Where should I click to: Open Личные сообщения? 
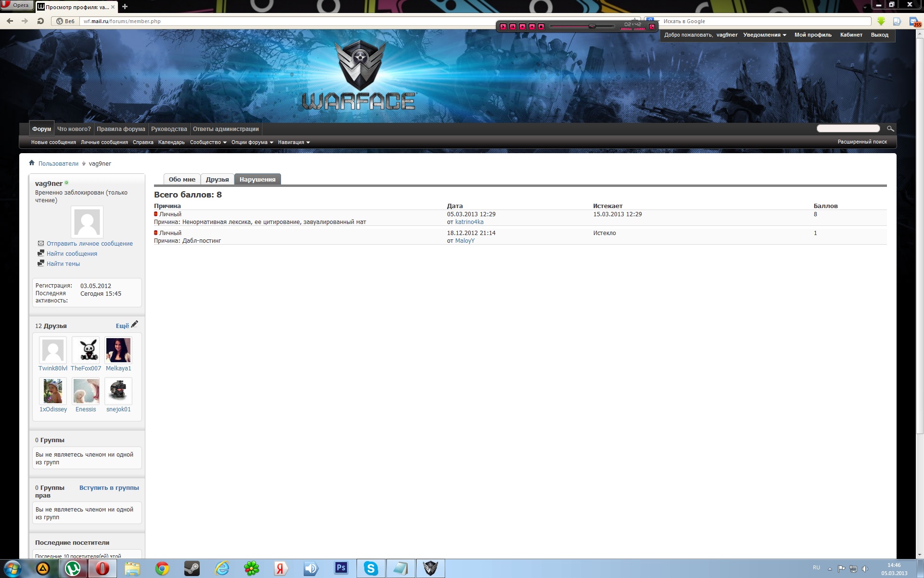104,142
